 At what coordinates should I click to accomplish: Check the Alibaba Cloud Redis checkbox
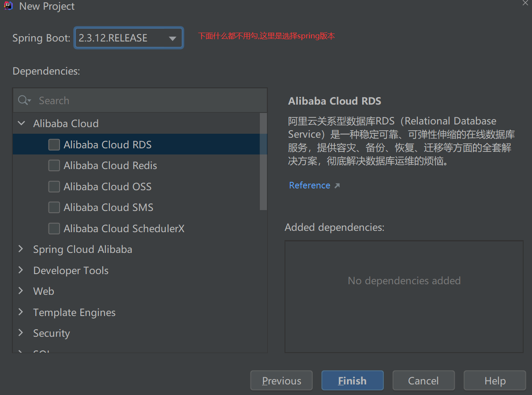(54, 166)
